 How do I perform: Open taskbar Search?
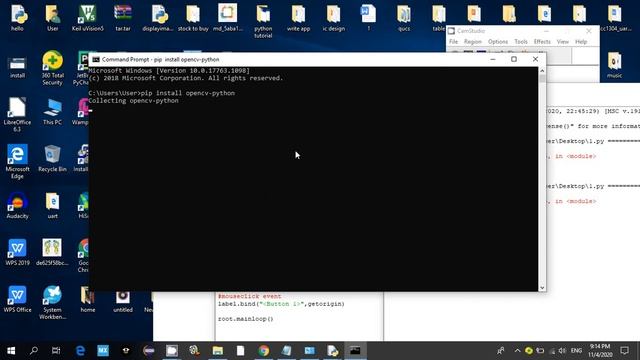[34, 351]
